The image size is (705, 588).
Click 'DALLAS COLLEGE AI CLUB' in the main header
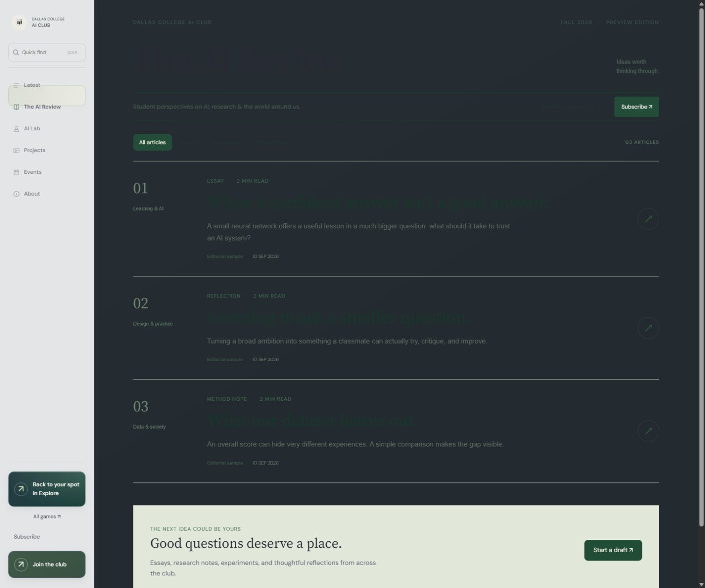[172, 22]
